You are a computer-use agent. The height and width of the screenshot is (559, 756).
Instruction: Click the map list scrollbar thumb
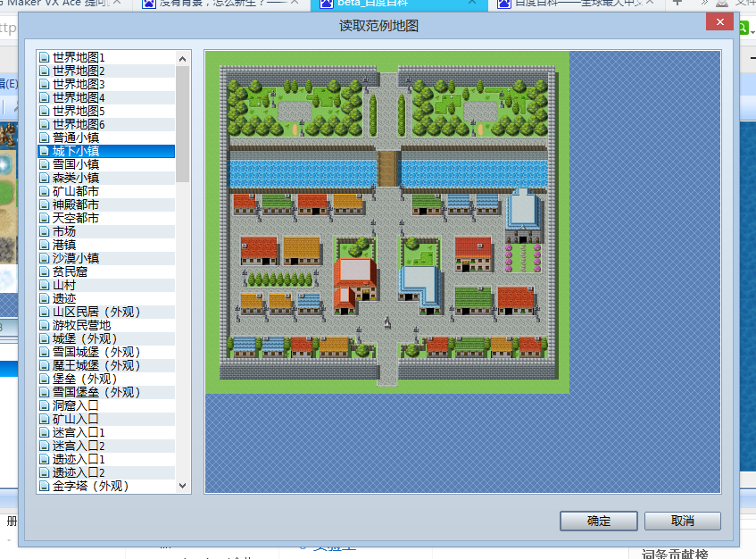pyautogui.click(x=182, y=124)
